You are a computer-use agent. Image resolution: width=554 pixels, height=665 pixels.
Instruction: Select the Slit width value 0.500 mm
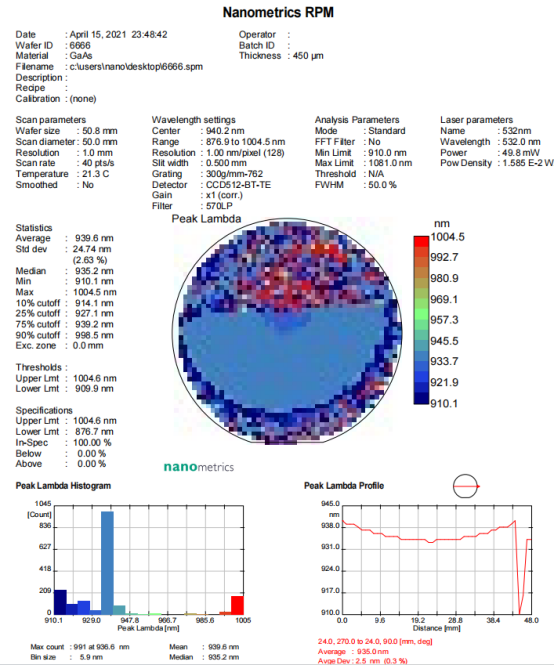[226, 163]
